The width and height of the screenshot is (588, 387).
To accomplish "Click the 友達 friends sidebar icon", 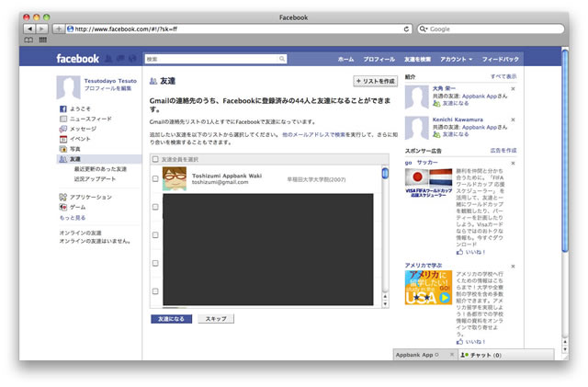I will [x=63, y=159].
